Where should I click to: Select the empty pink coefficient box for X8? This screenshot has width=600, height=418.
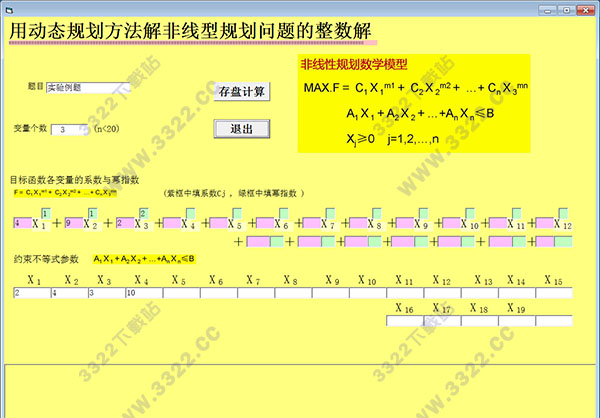[358, 223]
